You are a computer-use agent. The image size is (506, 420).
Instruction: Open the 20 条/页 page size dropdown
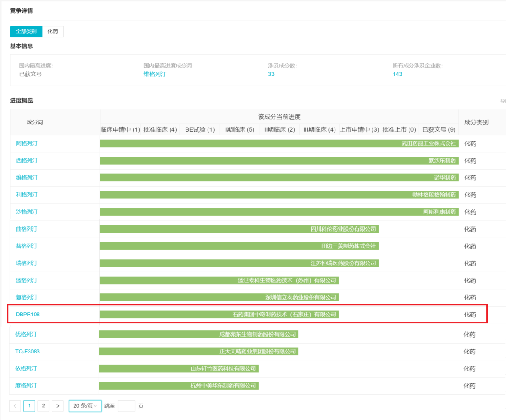tap(85, 406)
